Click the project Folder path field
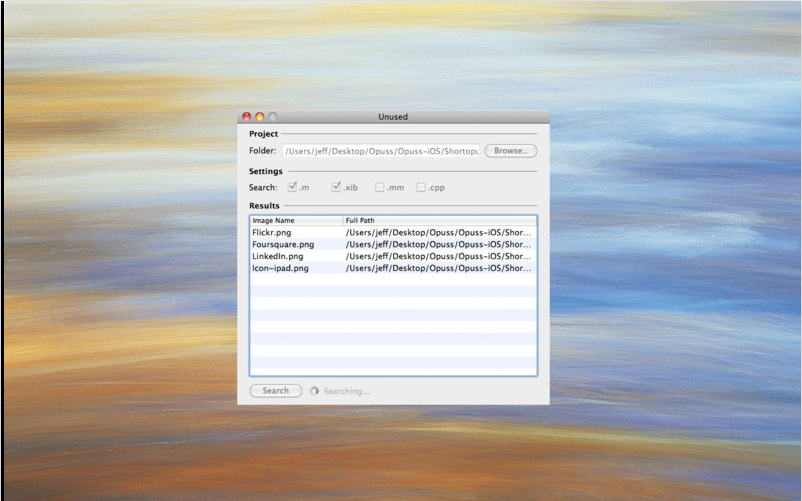The image size is (802, 501). pyautogui.click(x=381, y=151)
